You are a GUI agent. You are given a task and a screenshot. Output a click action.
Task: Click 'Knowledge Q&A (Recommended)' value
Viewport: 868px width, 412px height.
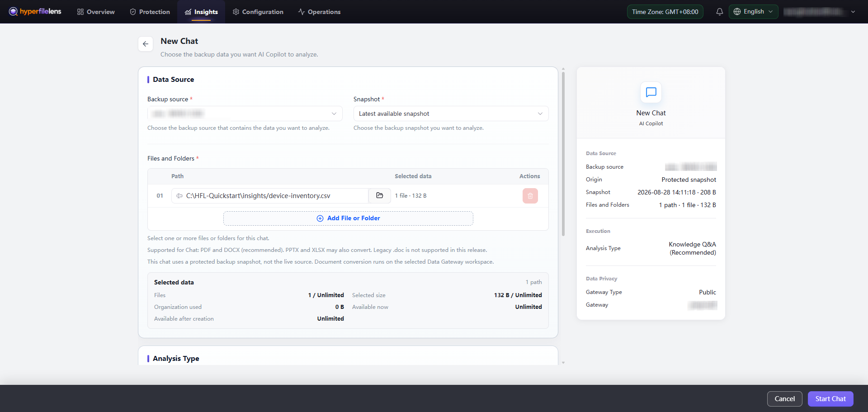point(692,248)
